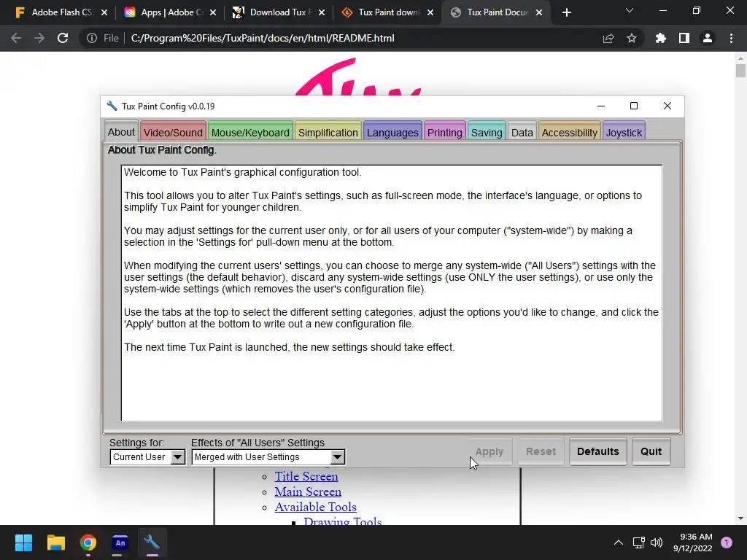This screenshot has height=560, width=747.
Task: Open the Windows Start menu
Action: (23, 542)
